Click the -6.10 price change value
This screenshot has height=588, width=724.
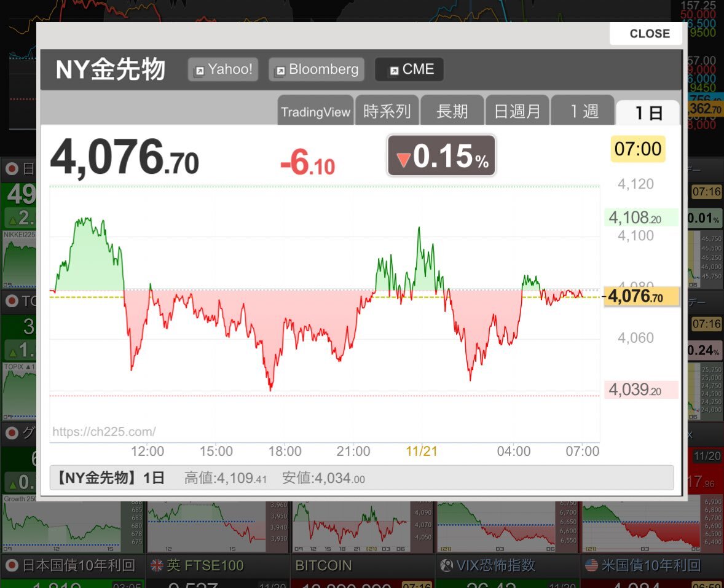point(307,162)
